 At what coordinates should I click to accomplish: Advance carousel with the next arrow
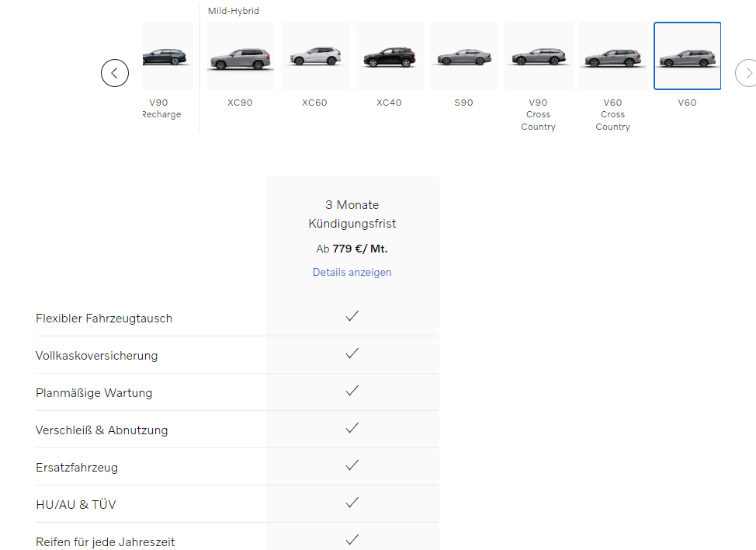pyautogui.click(x=747, y=73)
